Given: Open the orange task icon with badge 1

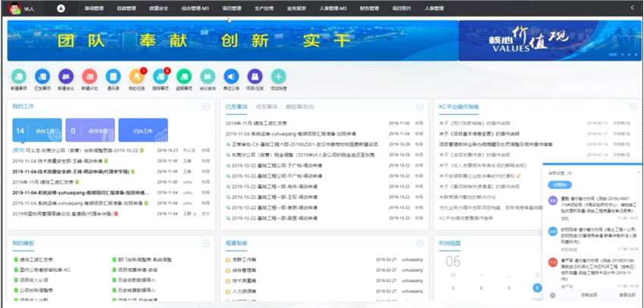Looking at the screenshot, I should [x=137, y=76].
